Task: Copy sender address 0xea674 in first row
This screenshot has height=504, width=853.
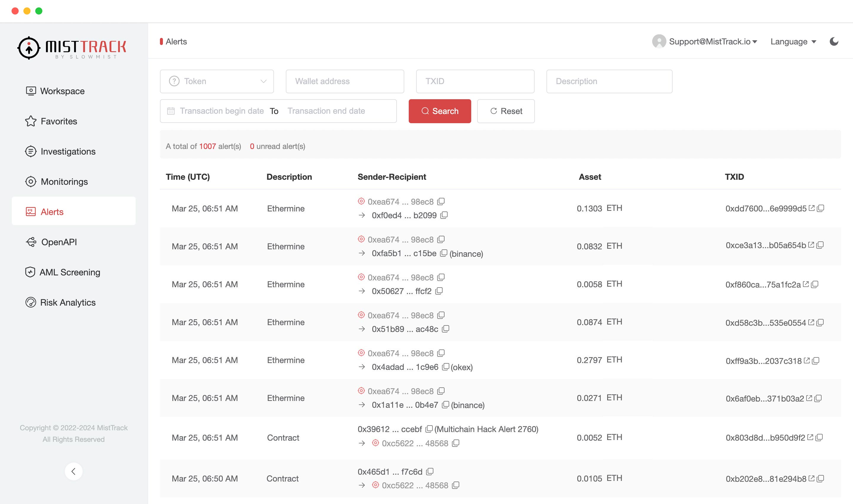Action: tap(441, 201)
